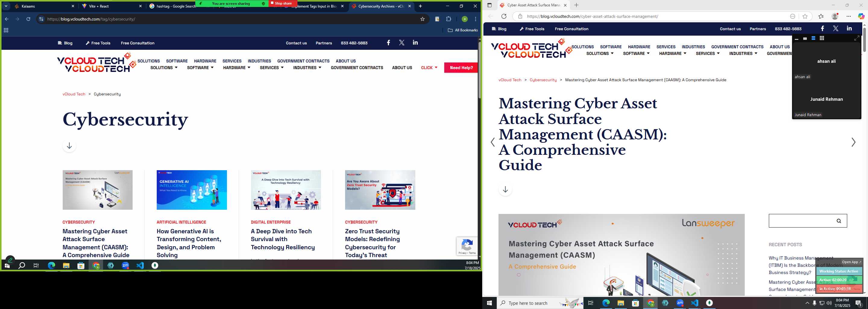Click Facebook icon in Edge window header

pyautogui.click(x=822, y=29)
